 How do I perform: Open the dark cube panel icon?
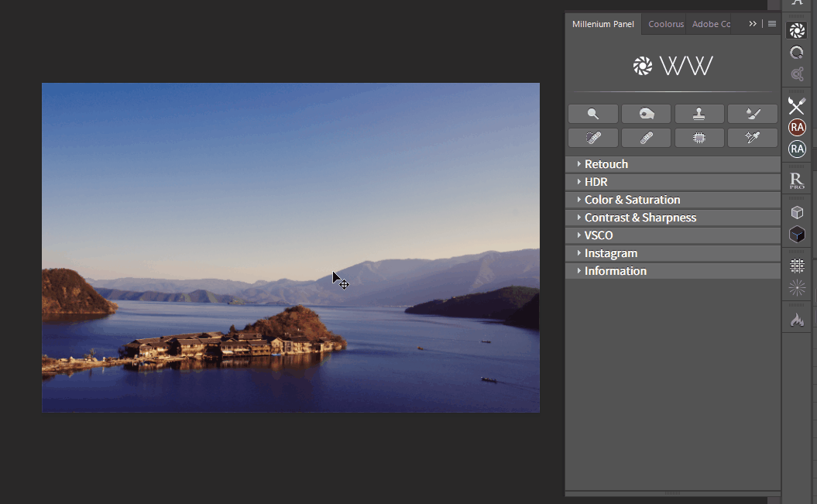(797, 235)
